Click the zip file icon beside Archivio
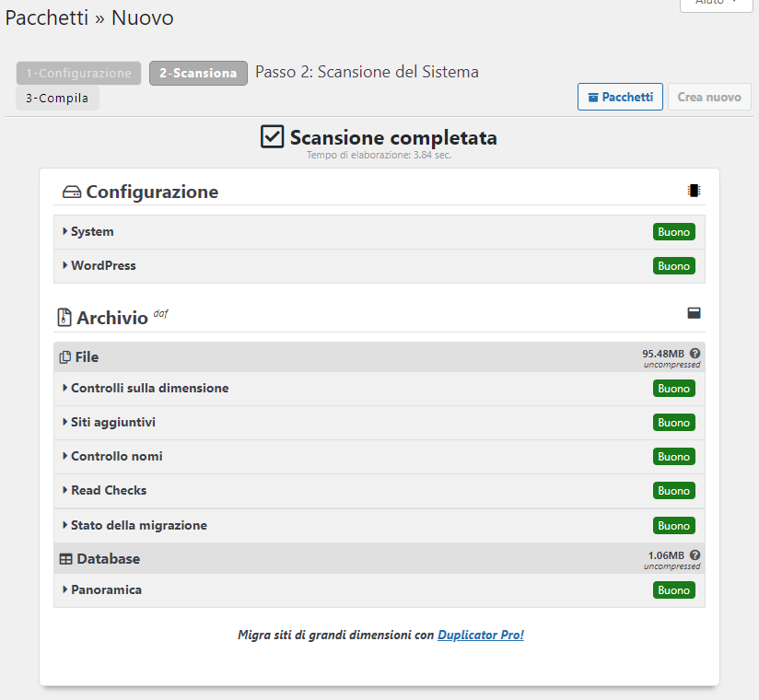This screenshot has height=700, width=759. [64, 318]
